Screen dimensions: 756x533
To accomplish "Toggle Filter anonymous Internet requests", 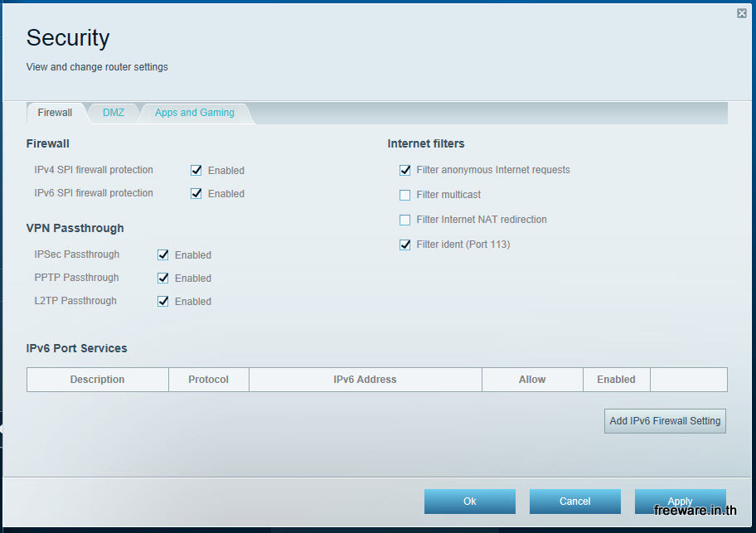I will coord(405,170).
